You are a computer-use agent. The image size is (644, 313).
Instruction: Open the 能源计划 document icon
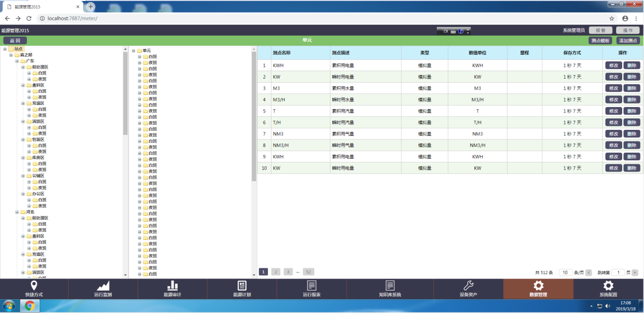tap(242, 286)
